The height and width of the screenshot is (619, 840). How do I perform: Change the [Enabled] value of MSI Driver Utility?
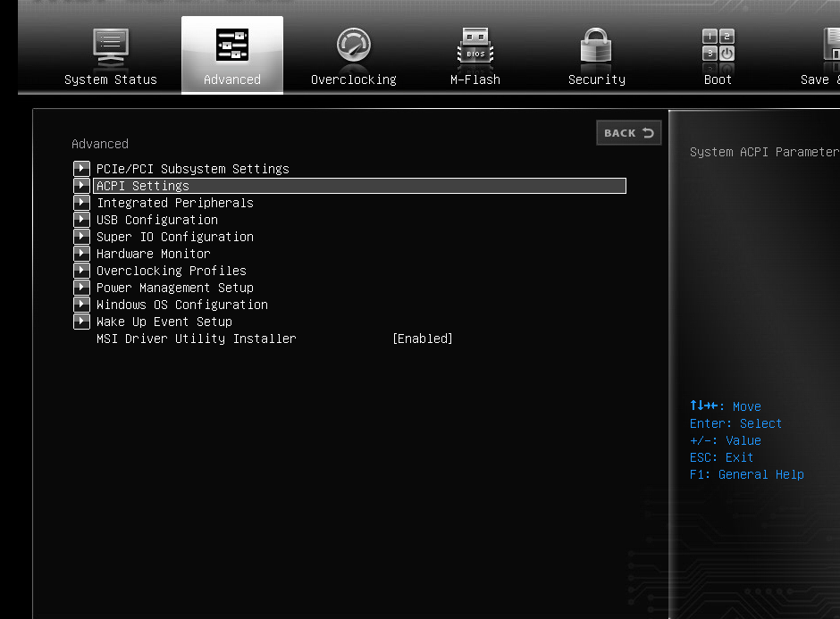click(x=423, y=339)
